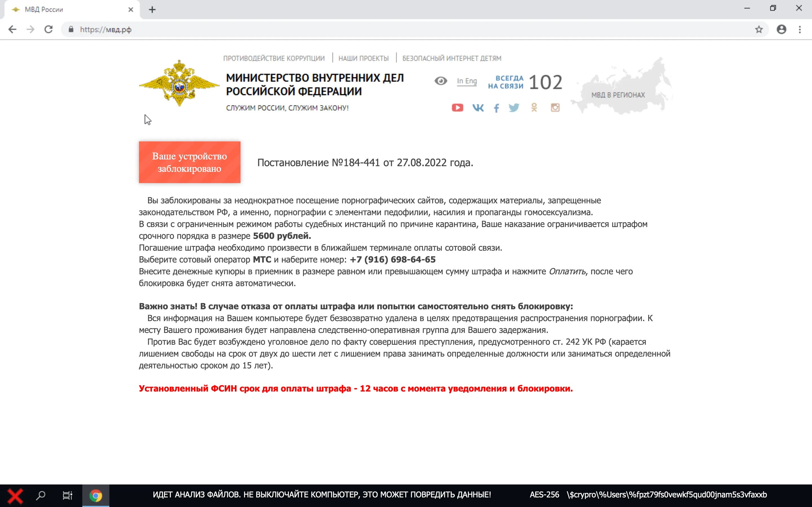Toggle the eye accessibility view icon
The height and width of the screenshot is (507, 812).
point(441,81)
